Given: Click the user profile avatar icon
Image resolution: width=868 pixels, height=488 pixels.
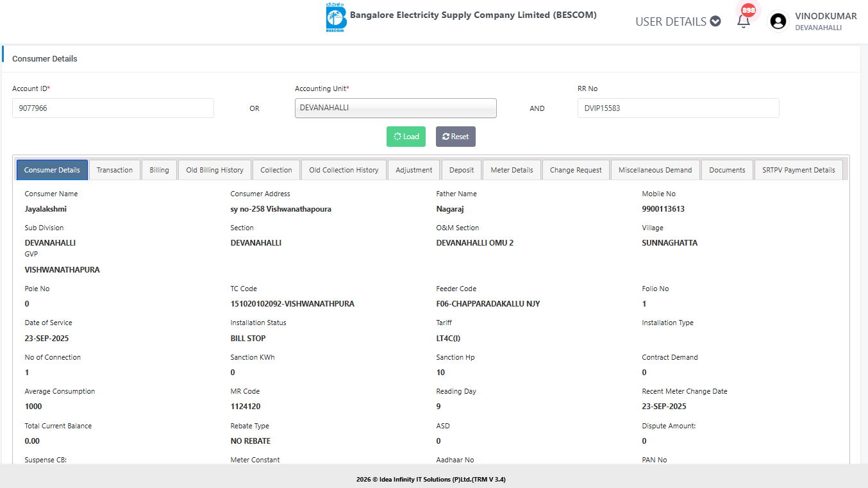Looking at the screenshot, I should [778, 22].
